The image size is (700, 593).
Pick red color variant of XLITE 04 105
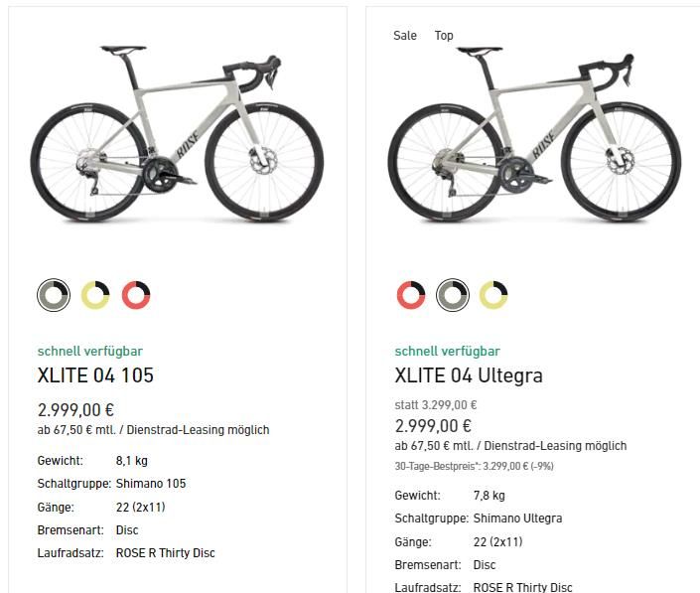pyautogui.click(x=136, y=295)
